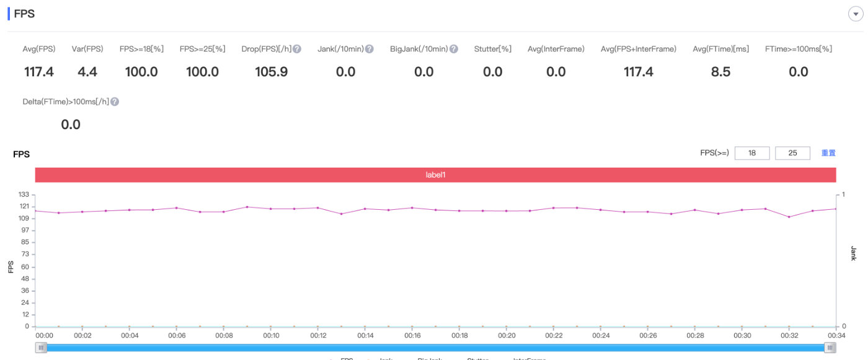The height and width of the screenshot is (360, 868).
Task: Open the BigJank(/10min) help tooltip icon
Action: coord(454,49)
